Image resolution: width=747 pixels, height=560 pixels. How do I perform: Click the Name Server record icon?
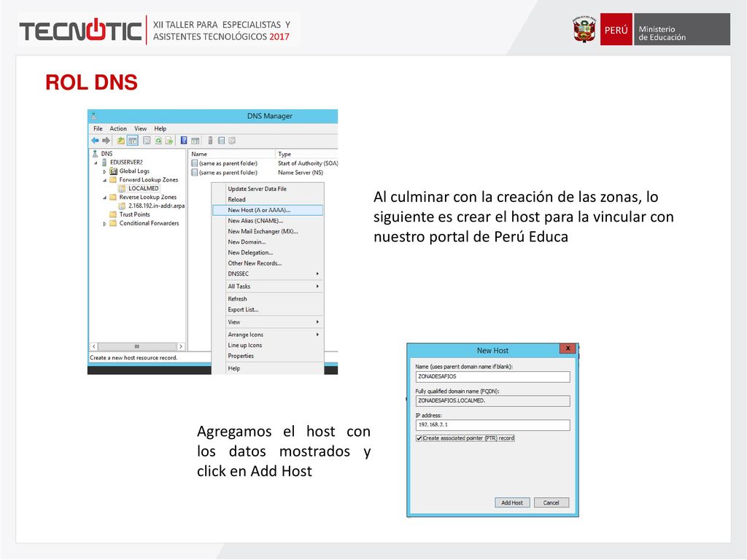[194, 172]
